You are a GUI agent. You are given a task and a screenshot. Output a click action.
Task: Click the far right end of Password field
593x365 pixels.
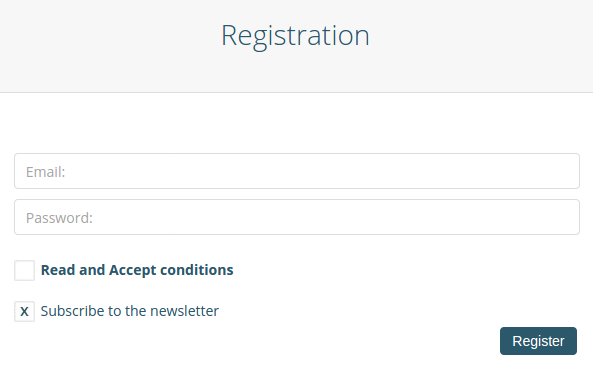coord(567,217)
